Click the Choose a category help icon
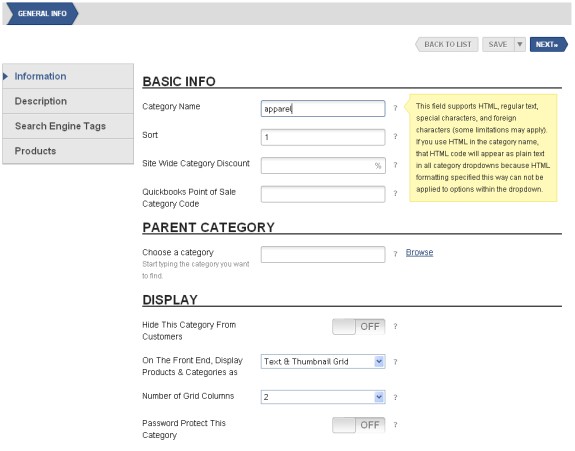Viewport: 575px width, 451px height. [395, 254]
